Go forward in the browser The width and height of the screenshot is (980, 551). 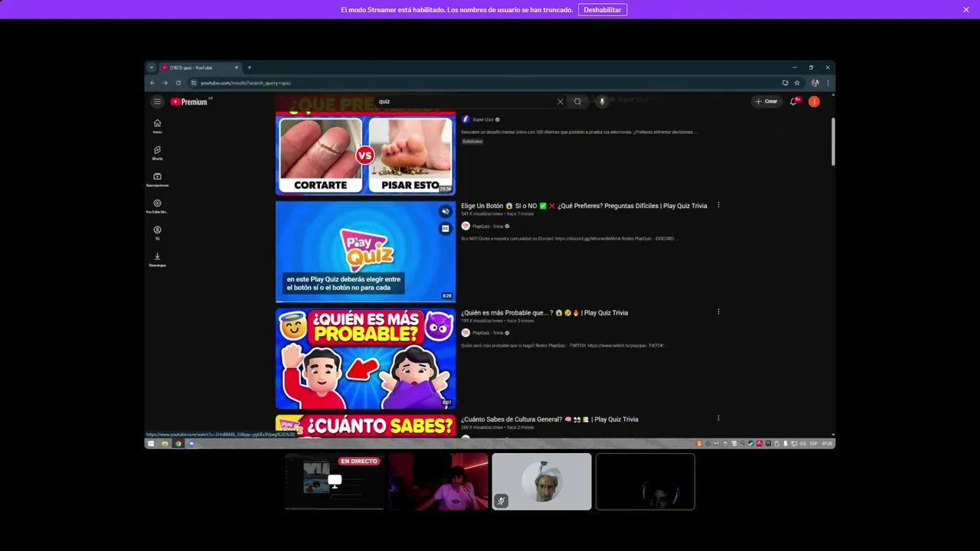pyautogui.click(x=165, y=83)
